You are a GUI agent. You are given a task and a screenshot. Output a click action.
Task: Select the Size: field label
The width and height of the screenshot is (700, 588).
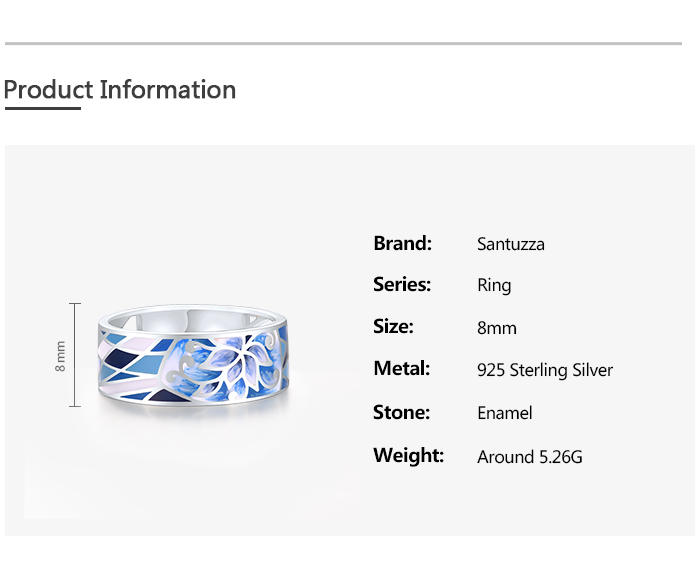pyautogui.click(x=393, y=327)
